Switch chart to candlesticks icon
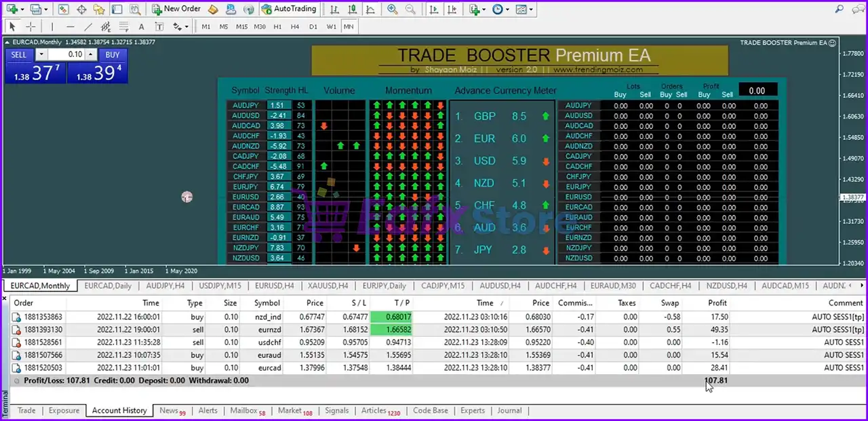The width and height of the screenshot is (868, 421). pyautogui.click(x=351, y=9)
